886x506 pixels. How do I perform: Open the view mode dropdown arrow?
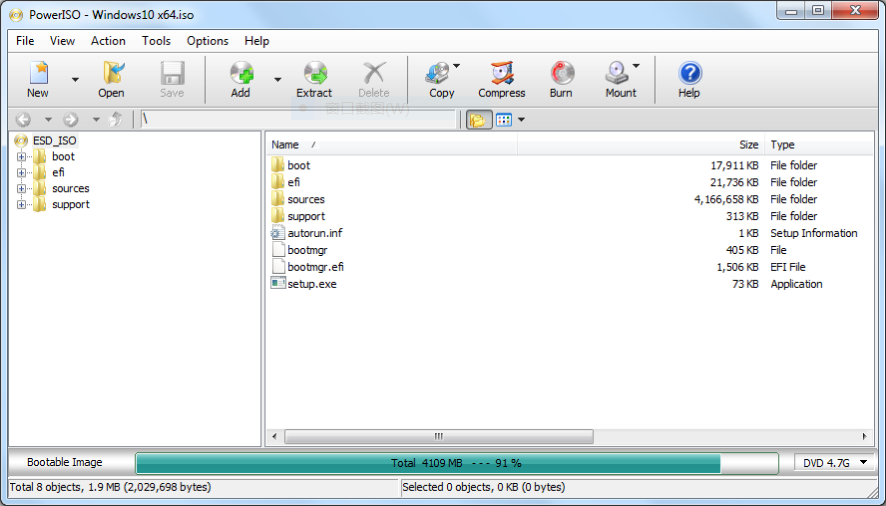point(521,119)
